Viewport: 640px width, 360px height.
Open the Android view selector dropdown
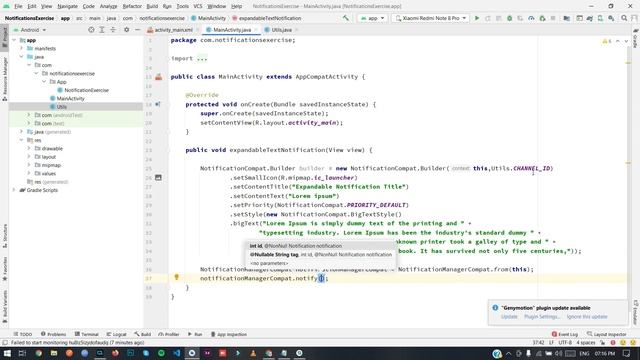[x=30, y=30]
